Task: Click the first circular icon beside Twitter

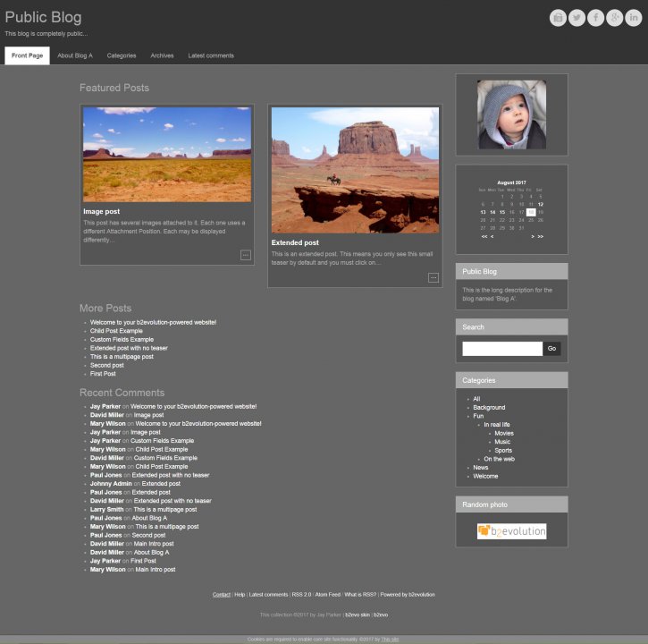Action: click(558, 18)
